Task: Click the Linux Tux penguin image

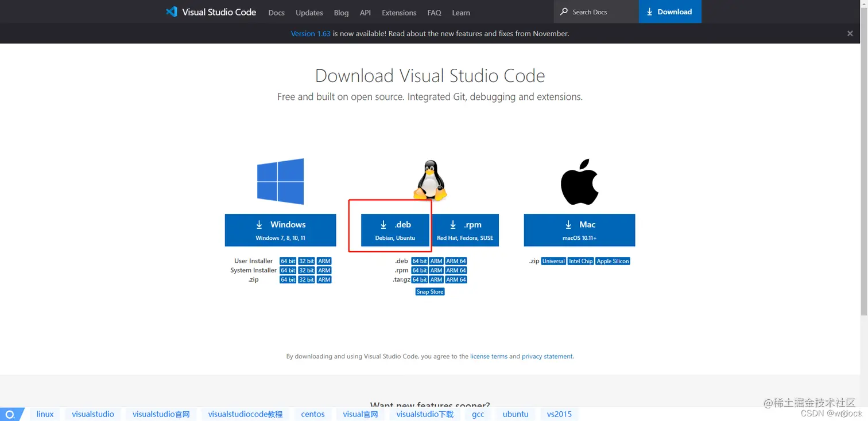Action: pos(430,180)
